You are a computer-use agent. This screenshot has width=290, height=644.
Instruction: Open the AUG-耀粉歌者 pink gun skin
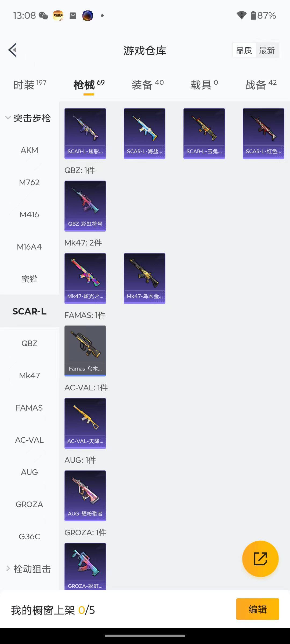85,496
